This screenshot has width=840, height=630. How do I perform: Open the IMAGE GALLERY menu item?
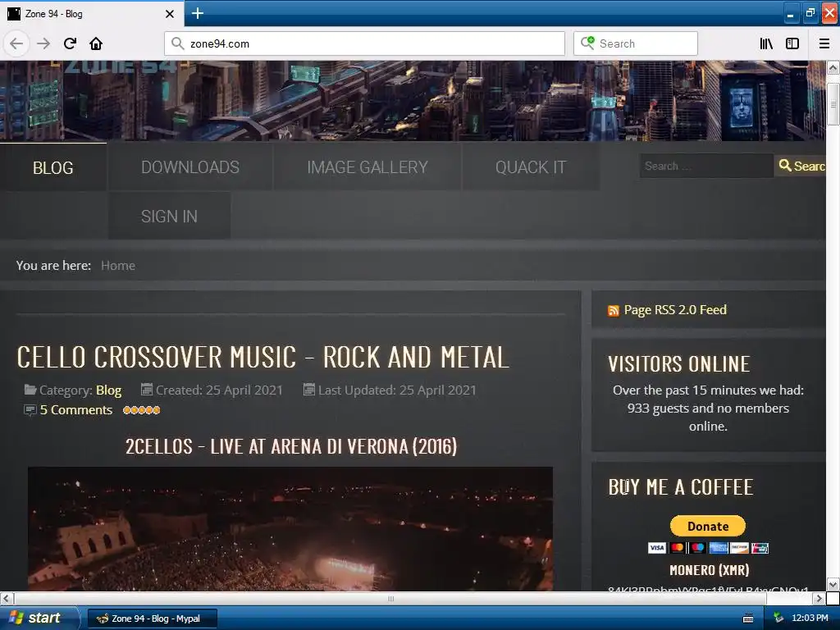point(367,167)
